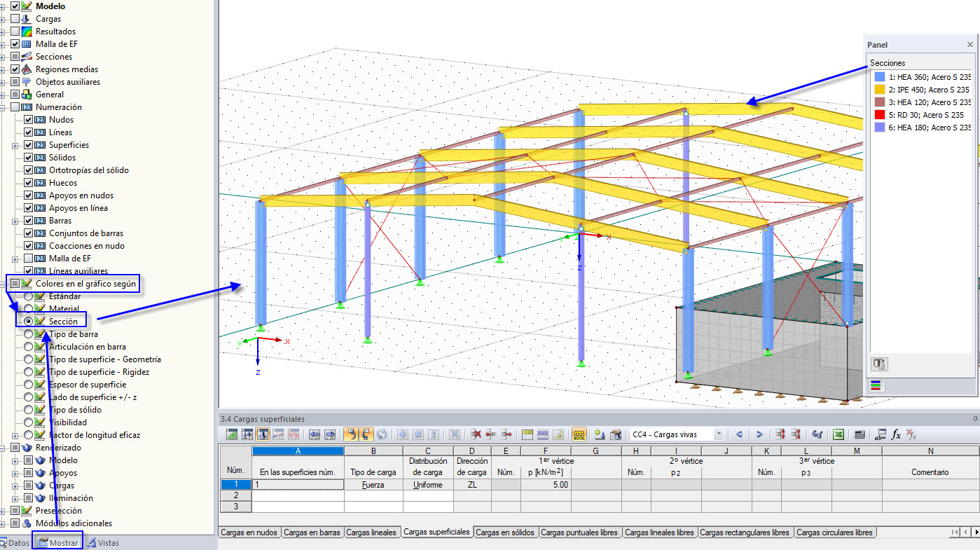Viewport: 980px width, 550px height.
Task: Click the surfaces number cell in row 1
Action: point(298,484)
